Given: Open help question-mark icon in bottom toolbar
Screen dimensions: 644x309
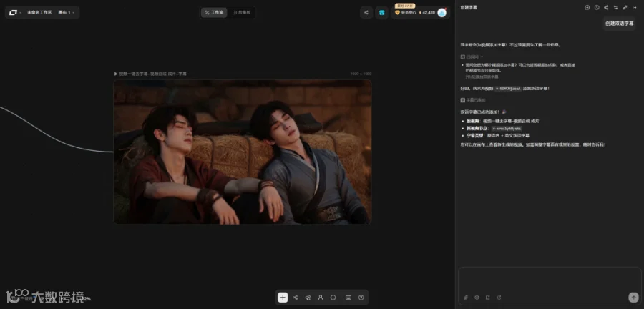Looking at the screenshot, I should click(361, 298).
